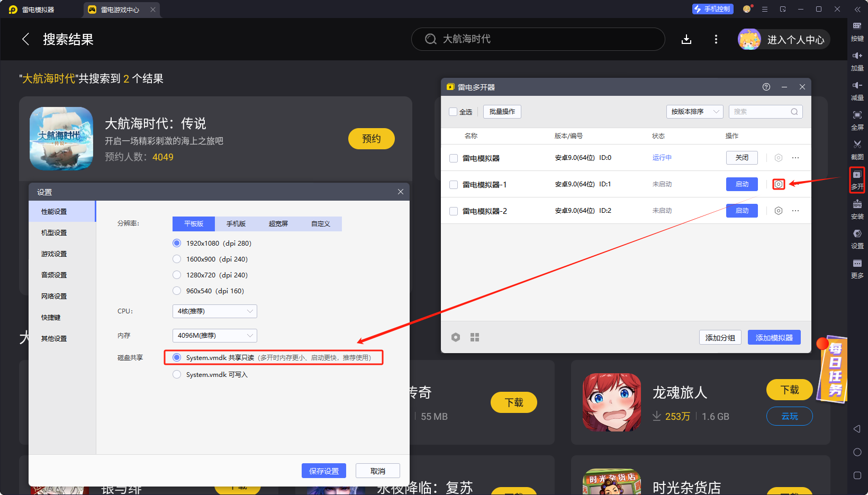Open 音频设置 in settings menu
The image size is (868, 495).
click(62, 275)
